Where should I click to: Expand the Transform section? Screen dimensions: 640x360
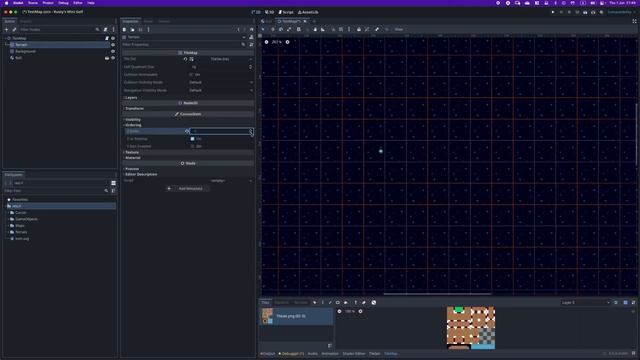134,109
